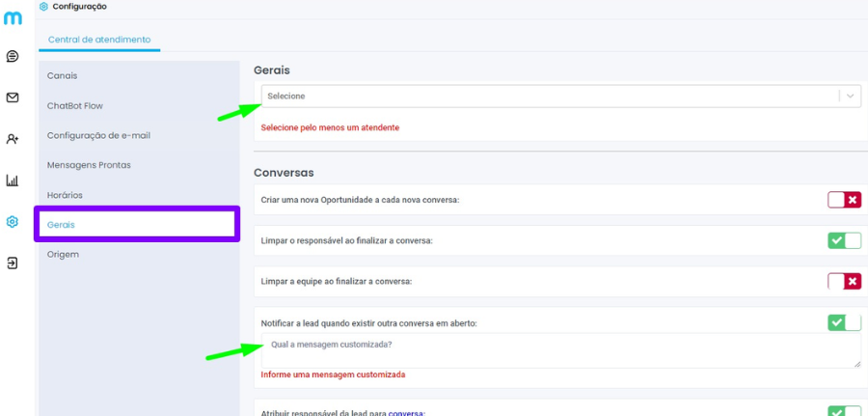Viewport: 868px width, 416px height.
Task: Open the Selecione atendente combo box
Action: tap(550, 97)
